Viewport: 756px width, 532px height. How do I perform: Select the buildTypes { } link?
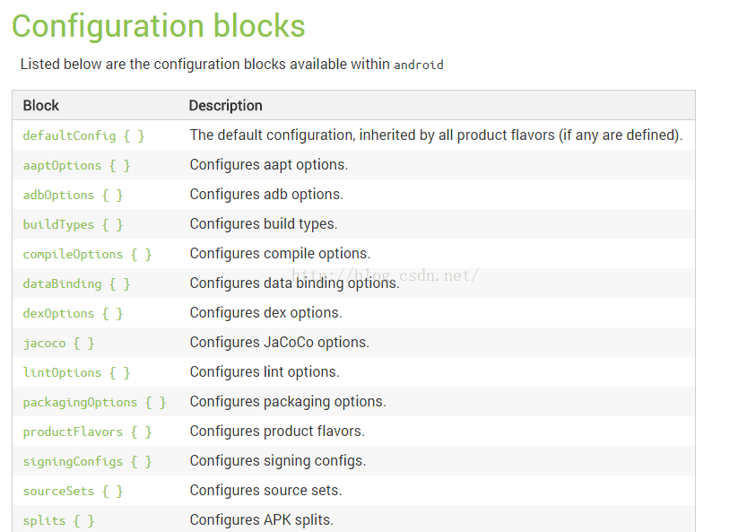tap(73, 224)
